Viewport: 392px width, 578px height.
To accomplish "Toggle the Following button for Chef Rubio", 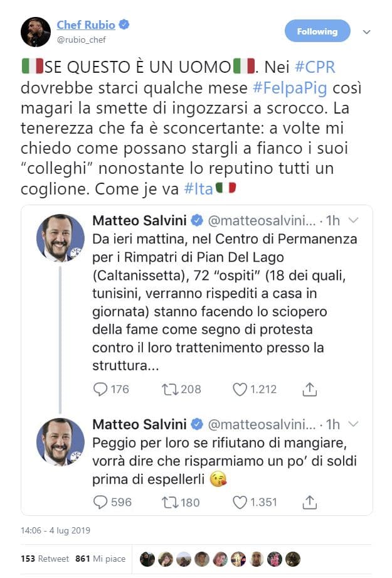I will [317, 31].
